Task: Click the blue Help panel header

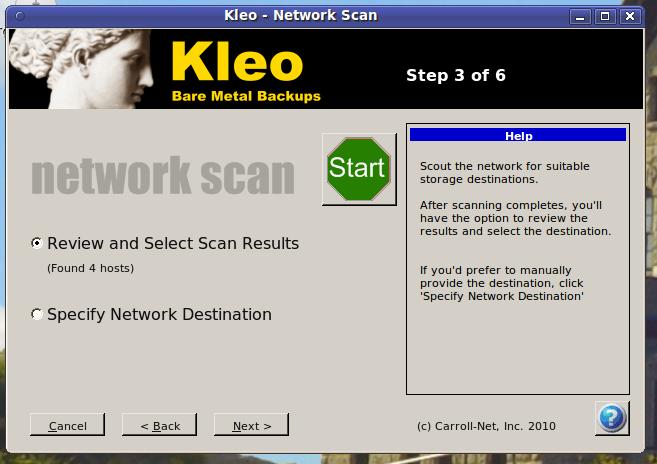Action: (517, 135)
